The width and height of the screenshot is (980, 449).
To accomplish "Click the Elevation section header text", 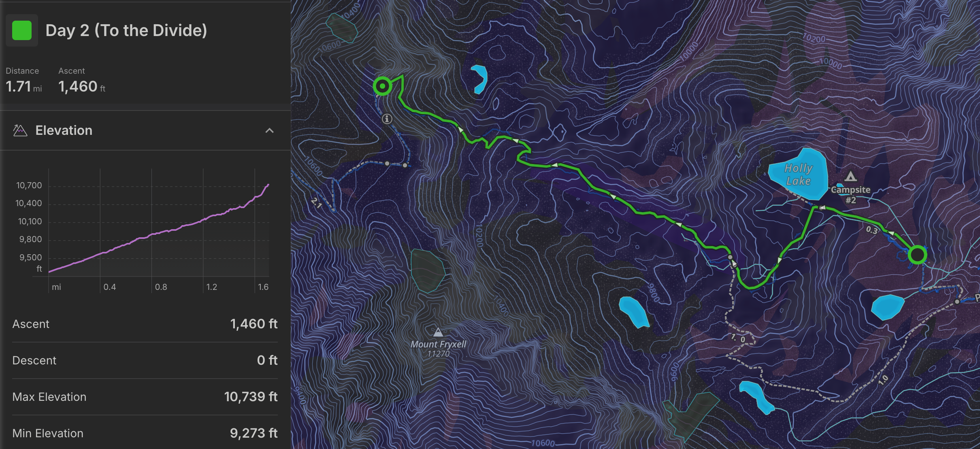I will (64, 130).
